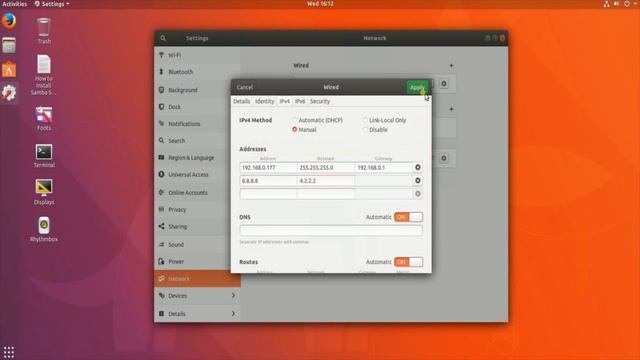Image resolution: width=640 pixels, height=360 pixels.
Task: Add a wired connection with plus button
Action: coord(451,65)
